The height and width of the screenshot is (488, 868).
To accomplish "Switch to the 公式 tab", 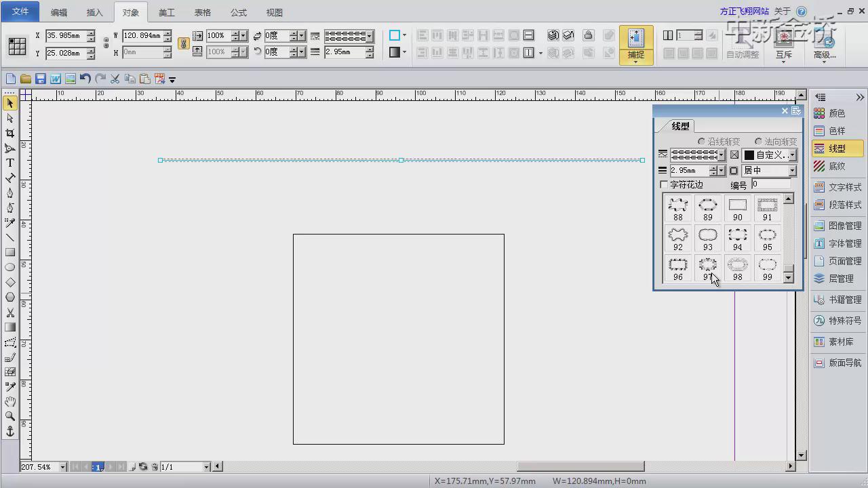I will 238,12.
